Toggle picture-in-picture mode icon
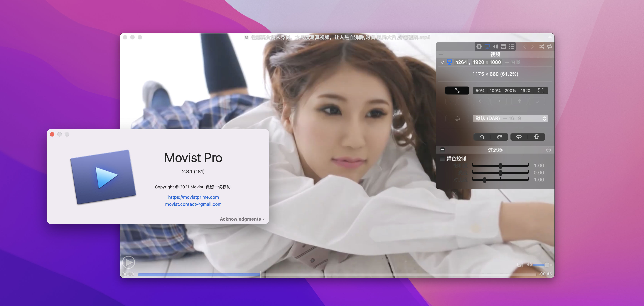The height and width of the screenshot is (306, 644). coord(520,265)
